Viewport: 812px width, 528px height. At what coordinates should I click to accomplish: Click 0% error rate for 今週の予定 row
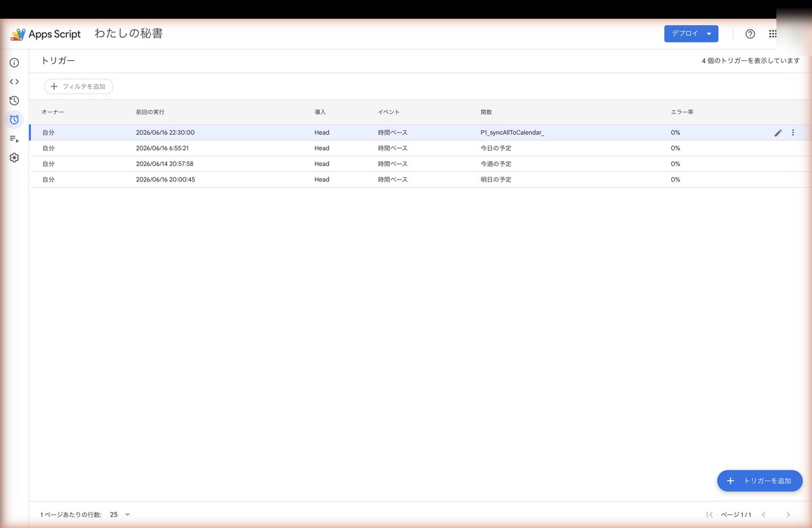click(675, 164)
